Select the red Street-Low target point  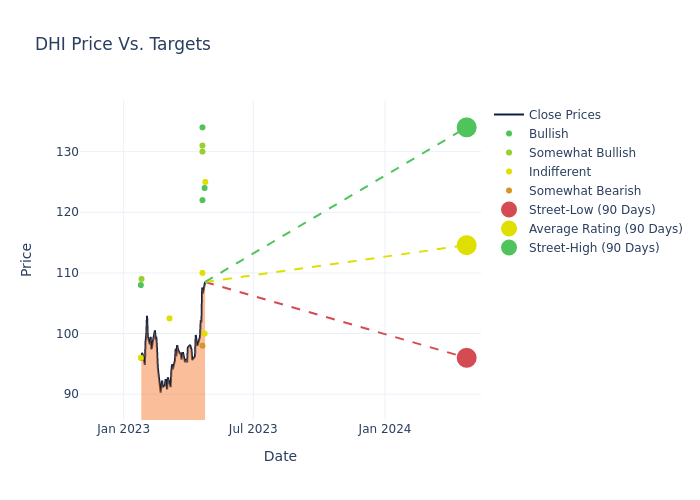click(x=466, y=358)
